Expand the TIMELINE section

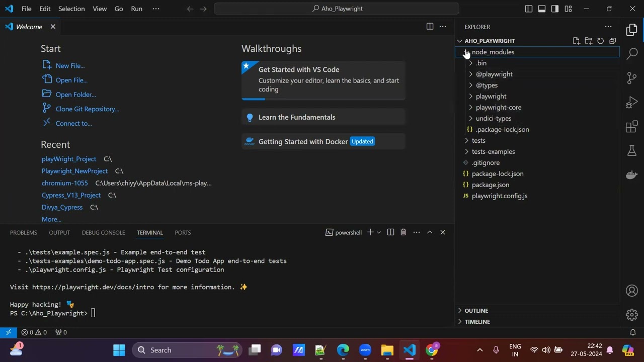coord(537,322)
